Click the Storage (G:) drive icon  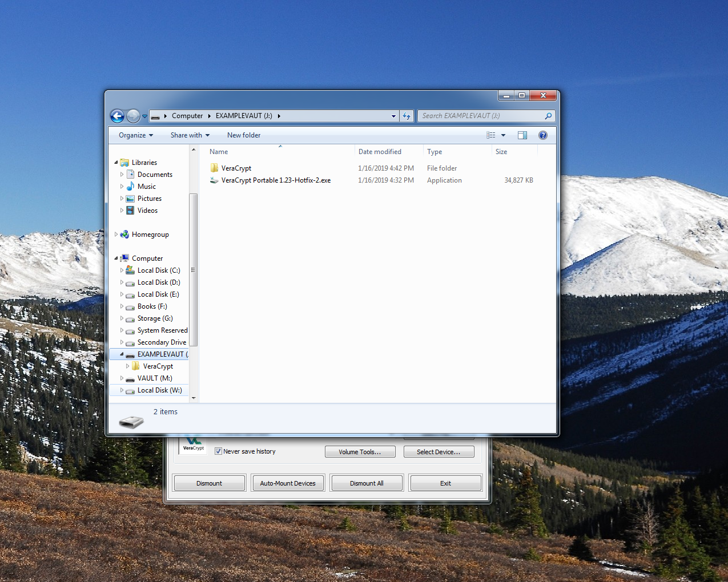pos(130,319)
